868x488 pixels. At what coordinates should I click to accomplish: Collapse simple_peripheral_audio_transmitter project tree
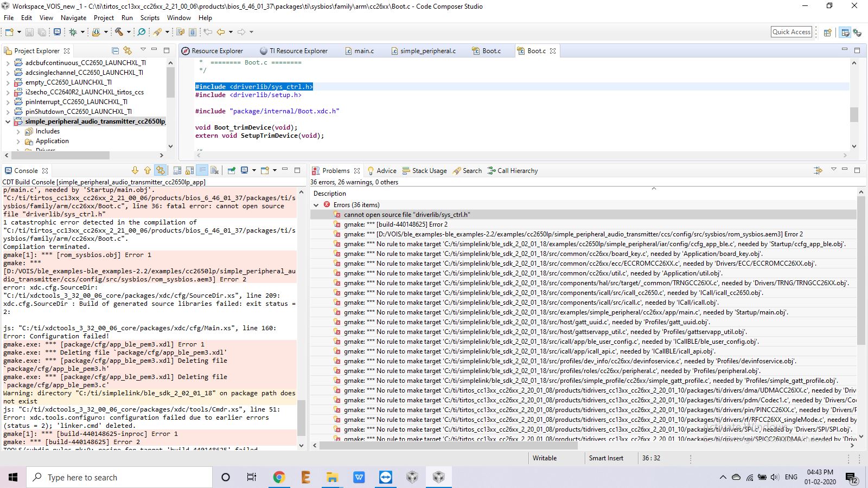(8, 121)
